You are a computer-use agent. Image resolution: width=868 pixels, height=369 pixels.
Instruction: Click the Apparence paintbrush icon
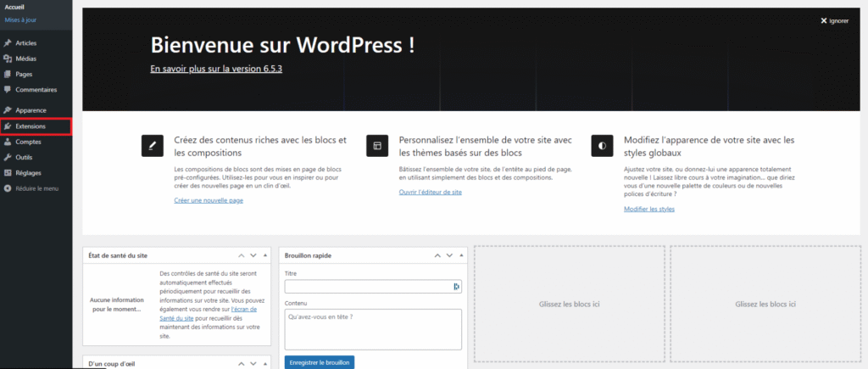click(8, 110)
